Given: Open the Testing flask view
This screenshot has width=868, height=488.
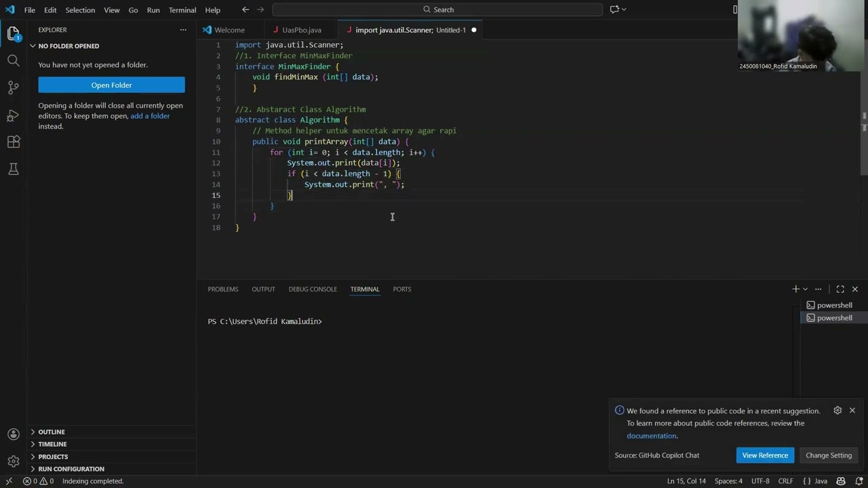Looking at the screenshot, I should 13,169.
